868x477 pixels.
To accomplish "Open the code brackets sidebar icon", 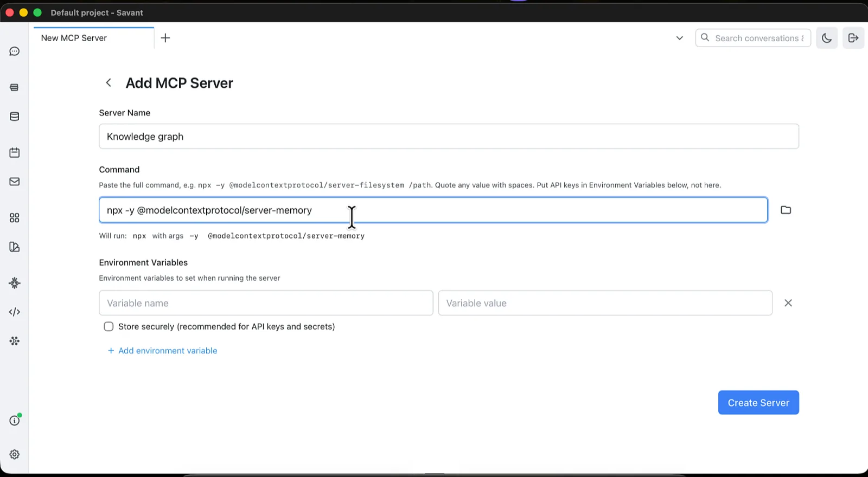I will click(x=15, y=312).
